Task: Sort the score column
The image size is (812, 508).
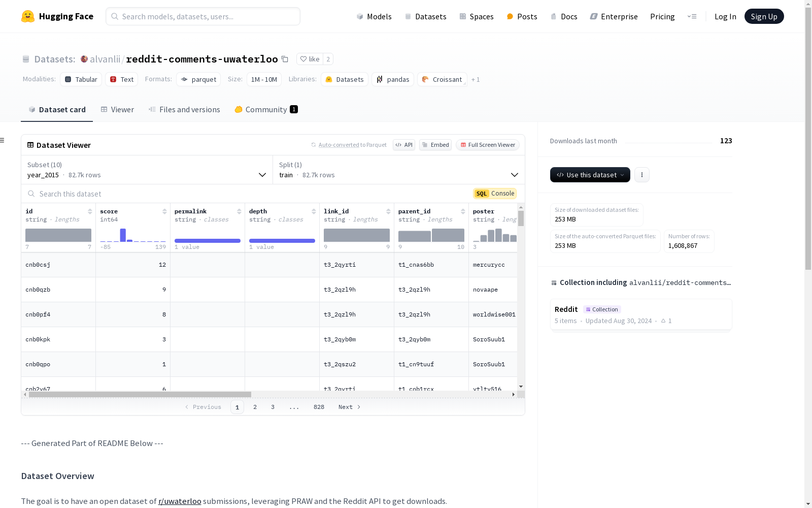Action: [164, 211]
